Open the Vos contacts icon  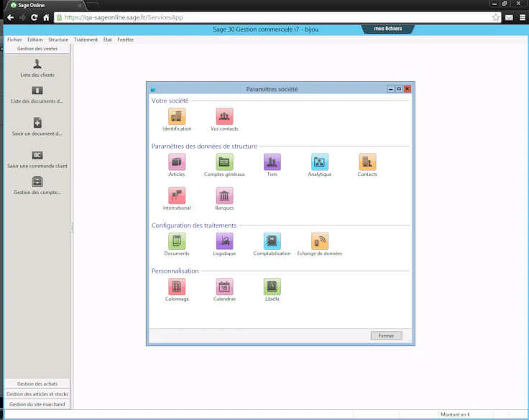click(x=224, y=116)
